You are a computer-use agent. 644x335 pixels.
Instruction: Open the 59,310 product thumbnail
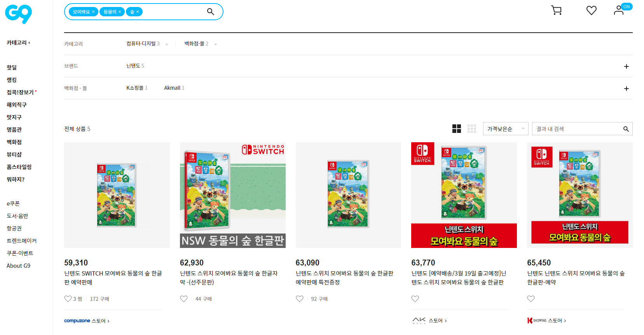tap(117, 195)
